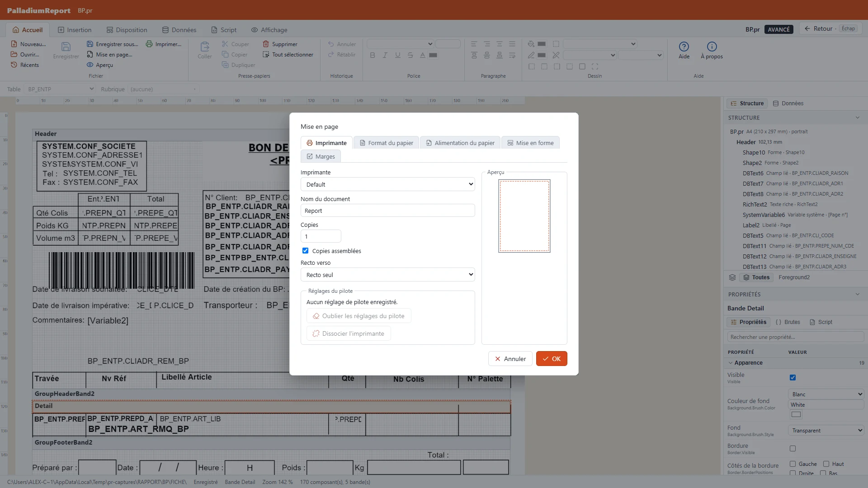This screenshot has width=868, height=488.
Task: Check the Haut border side checkbox
Action: pos(826,464)
